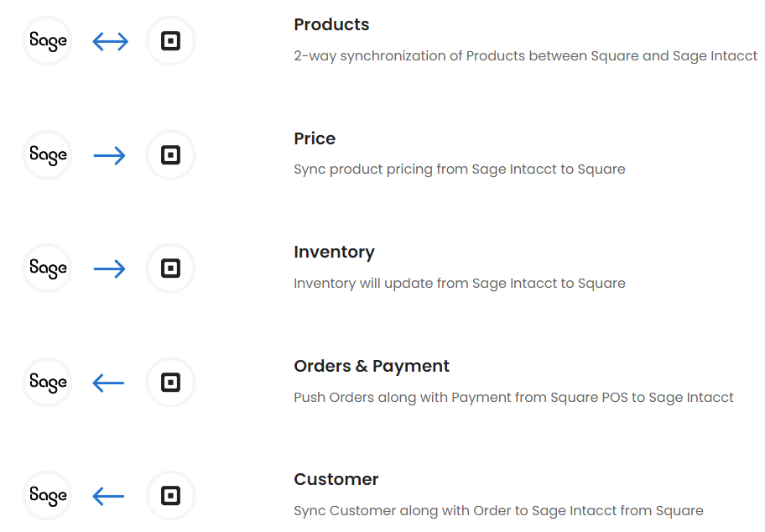Screen dimensions: 765x532
Task: Click the Sage logo in Products row
Action: point(48,41)
